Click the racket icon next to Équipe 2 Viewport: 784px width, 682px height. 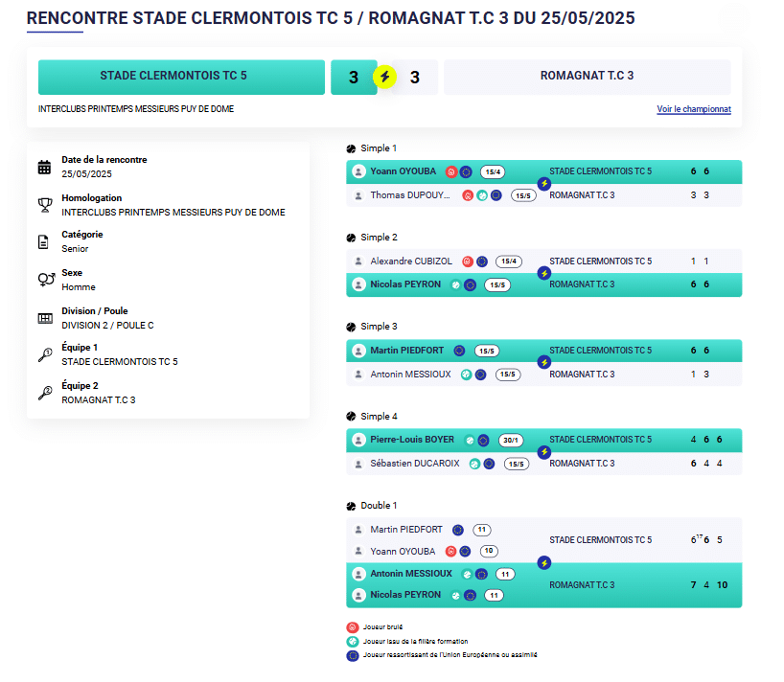tap(44, 392)
